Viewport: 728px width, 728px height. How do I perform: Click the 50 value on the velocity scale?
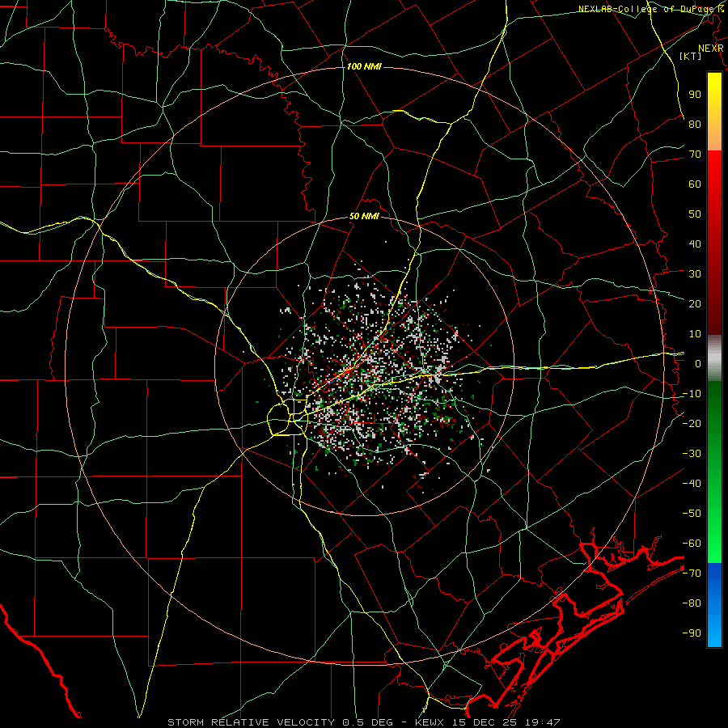pyautogui.click(x=695, y=214)
